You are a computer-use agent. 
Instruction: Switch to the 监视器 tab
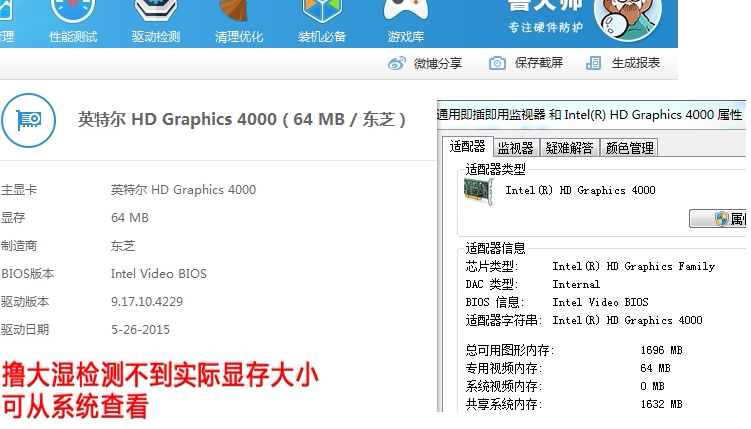(x=516, y=148)
